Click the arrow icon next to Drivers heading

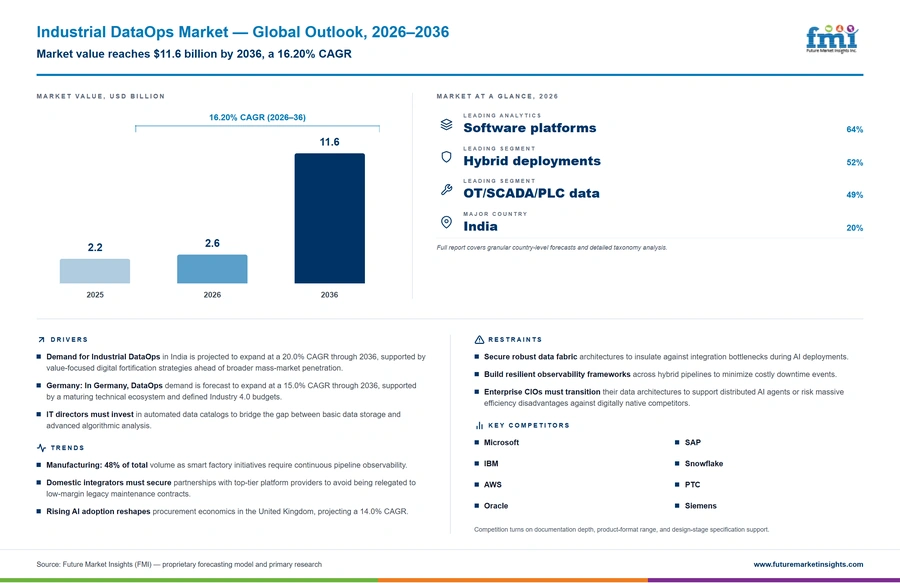click(x=41, y=340)
